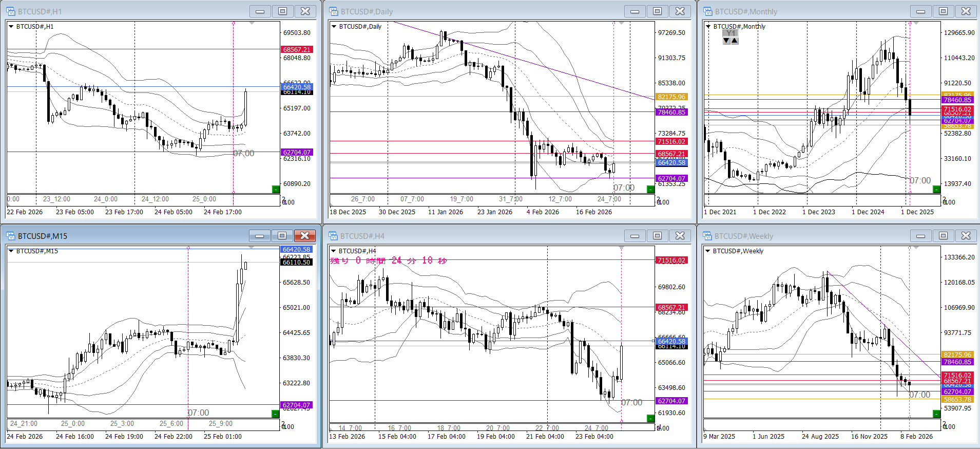
Task: Click the green minus button on the H1 chart
Action: (x=276, y=190)
